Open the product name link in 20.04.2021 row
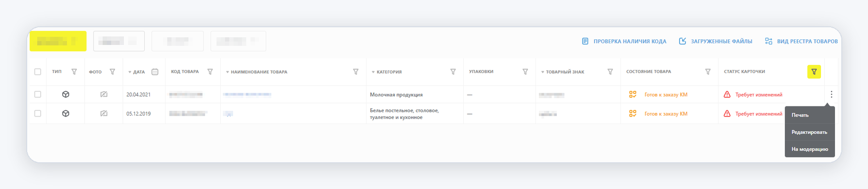 (x=247, y=94)
